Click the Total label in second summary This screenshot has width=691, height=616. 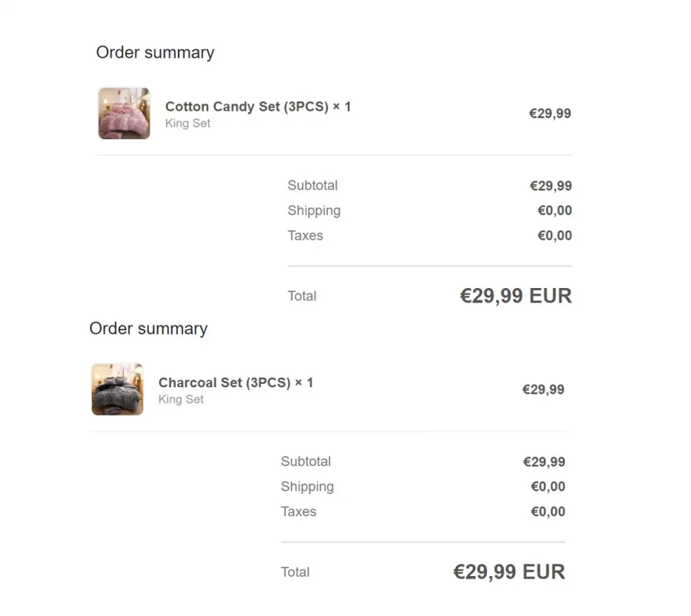point(296,572)
